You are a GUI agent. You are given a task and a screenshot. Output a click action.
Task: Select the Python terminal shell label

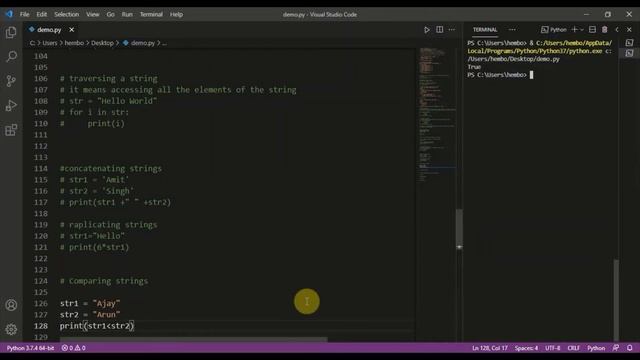pyautogui.click(x=554, y=29)
